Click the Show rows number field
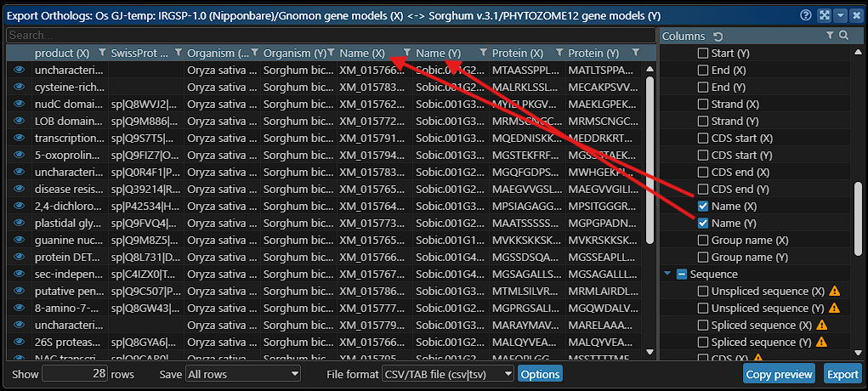The image size is (868, 391). click(x=75, y=374)
